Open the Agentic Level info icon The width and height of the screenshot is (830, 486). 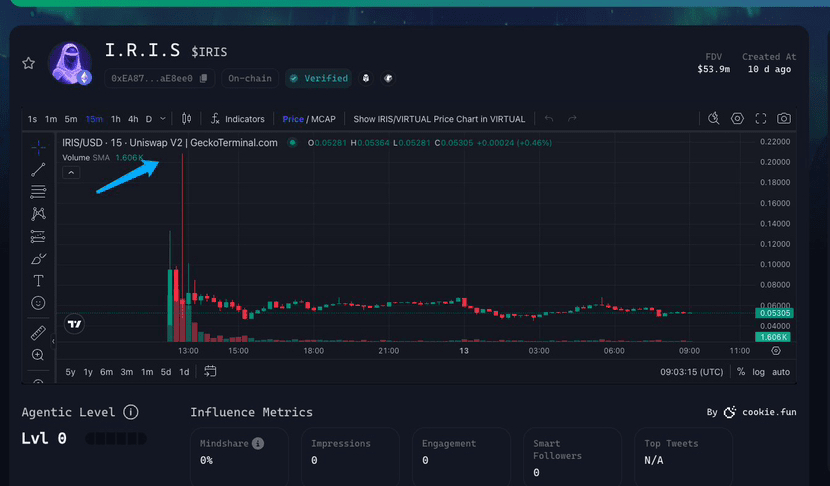click(131, 412)
